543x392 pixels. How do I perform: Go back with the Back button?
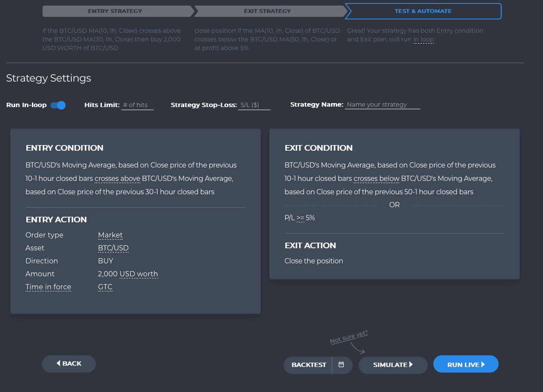69,364
